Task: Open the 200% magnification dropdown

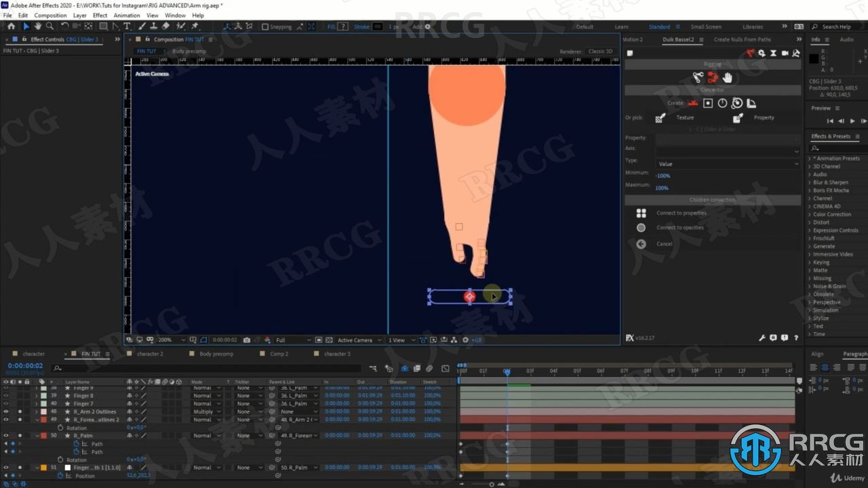Action: [172, 340]
